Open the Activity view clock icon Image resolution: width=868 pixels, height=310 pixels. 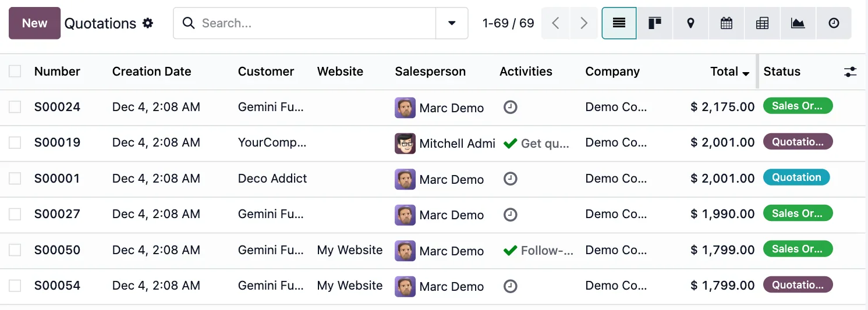[x=834, y=23]
